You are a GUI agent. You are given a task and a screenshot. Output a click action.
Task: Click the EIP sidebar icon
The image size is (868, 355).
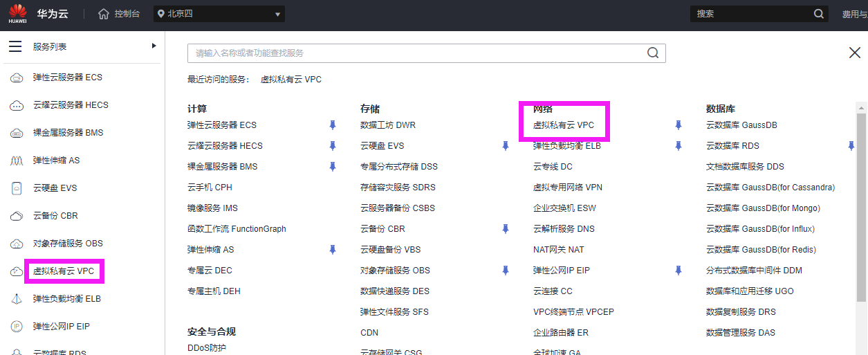tap(17, 327)
